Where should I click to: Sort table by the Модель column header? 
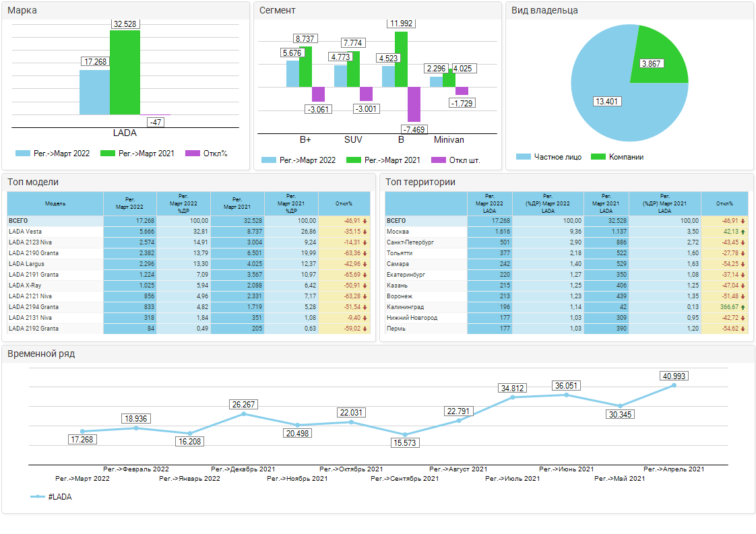[x=55, y=203]
